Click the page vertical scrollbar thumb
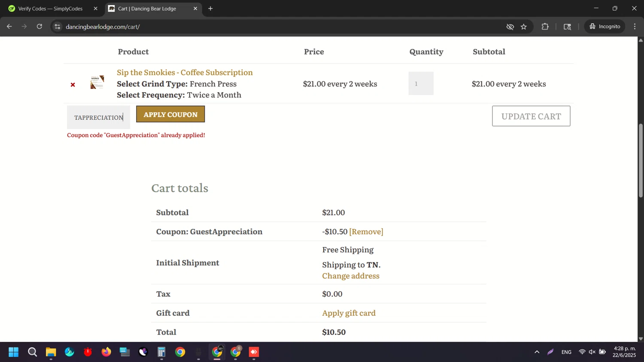The image size is (644, 362). click(641, 160)
